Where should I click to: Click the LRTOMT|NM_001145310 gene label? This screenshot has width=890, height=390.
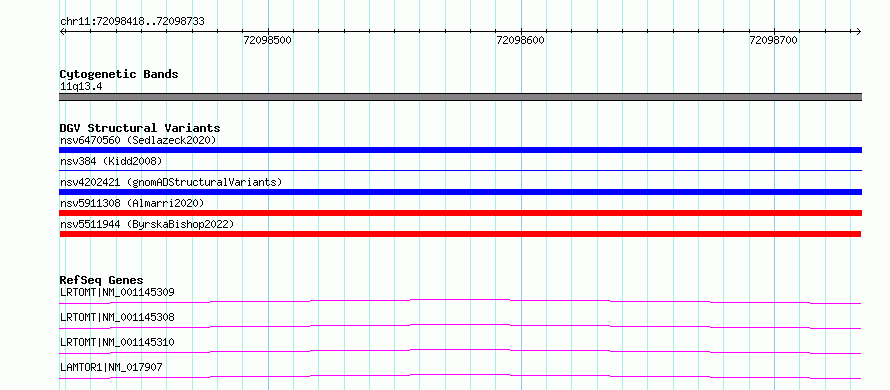(117, 342)
